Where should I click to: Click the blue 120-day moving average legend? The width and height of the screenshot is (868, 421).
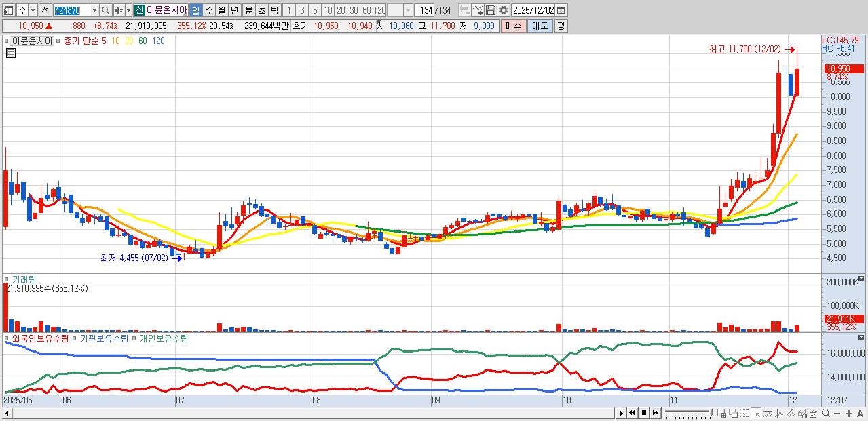click(158, 41)
